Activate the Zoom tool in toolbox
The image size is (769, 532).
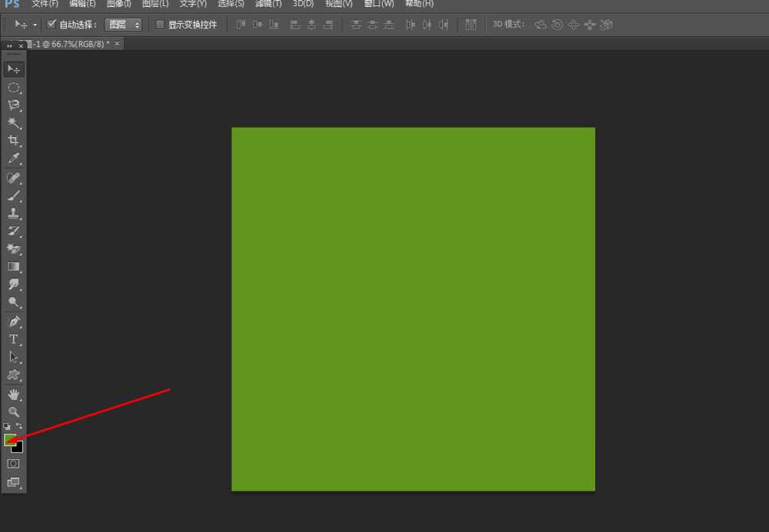click(13, 412)
